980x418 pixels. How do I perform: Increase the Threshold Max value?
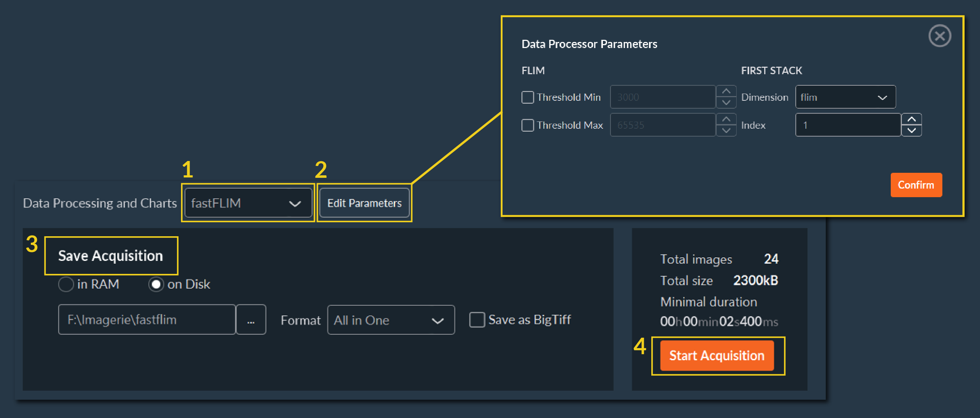click(x=726, y=119)
